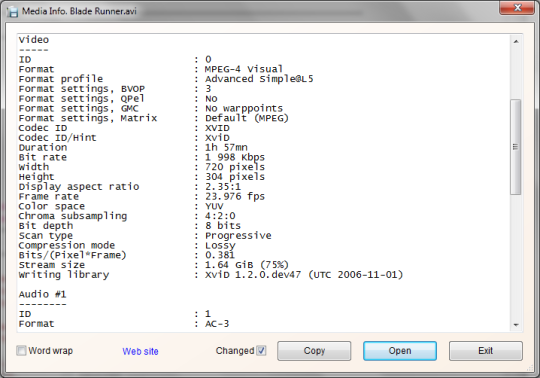Click the '4:2:0' chroma subsampling value

(220, 216)
